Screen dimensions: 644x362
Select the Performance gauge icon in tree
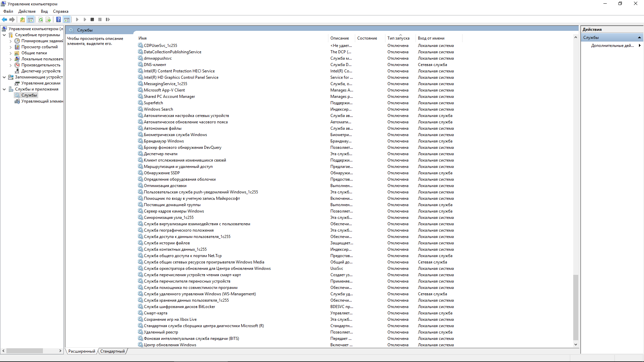[x=17, y=65]
